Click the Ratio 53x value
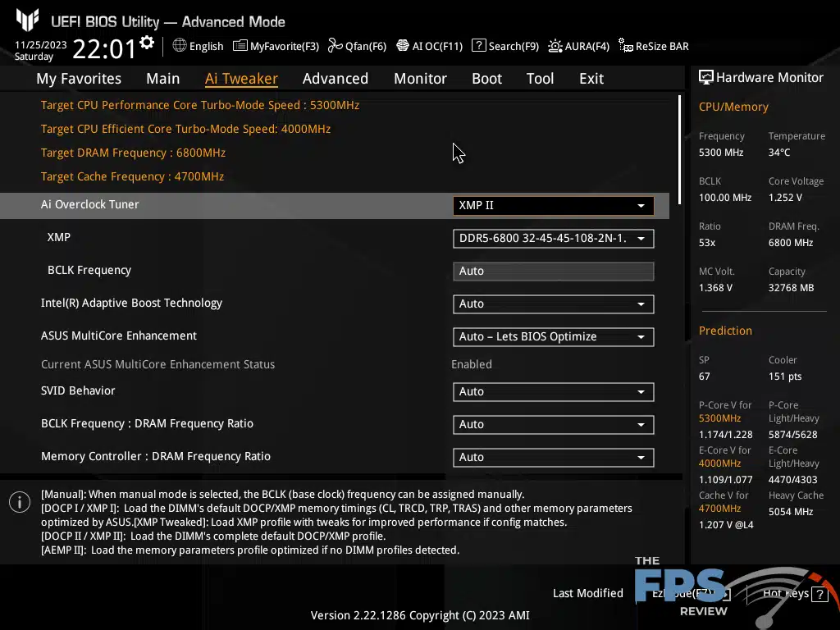This screenshot has height=630, width=840. [707, 243]
